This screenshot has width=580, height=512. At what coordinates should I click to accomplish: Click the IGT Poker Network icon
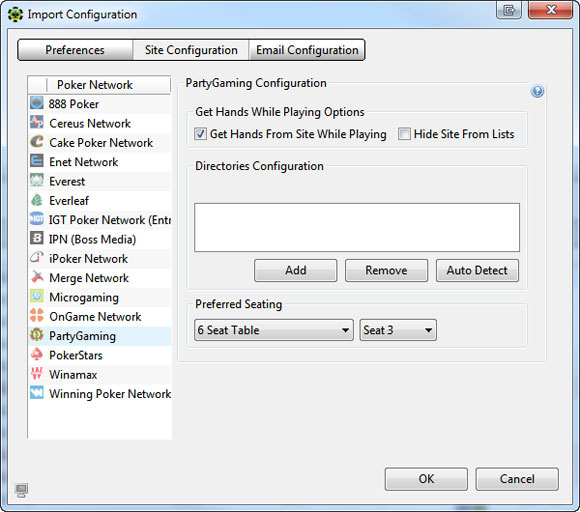tap(37, 219)
